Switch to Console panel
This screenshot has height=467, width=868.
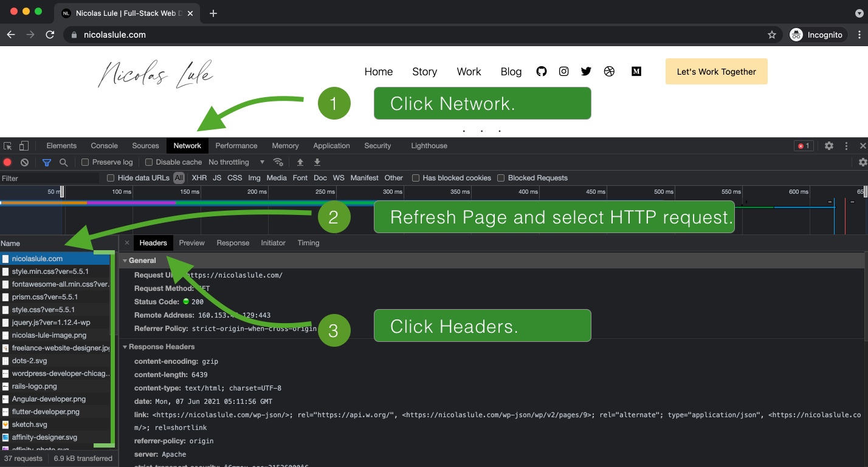[x=105, y=146]
